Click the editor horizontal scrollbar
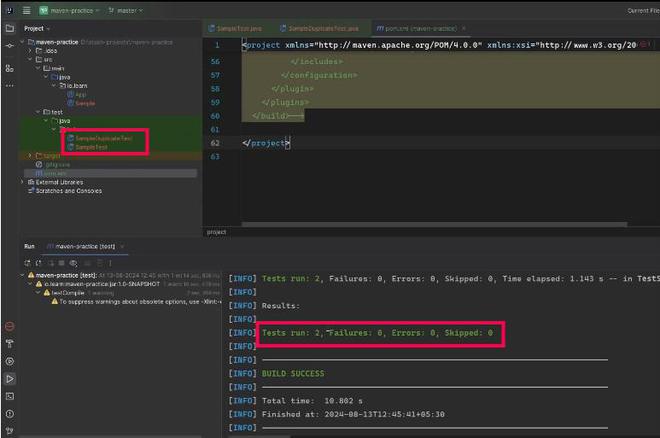 tap(434, 224)
